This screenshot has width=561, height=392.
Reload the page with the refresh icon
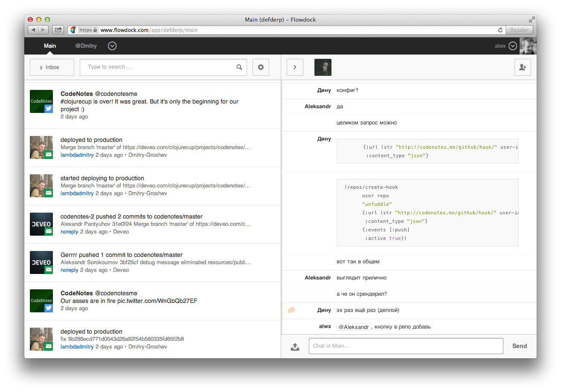500,30
